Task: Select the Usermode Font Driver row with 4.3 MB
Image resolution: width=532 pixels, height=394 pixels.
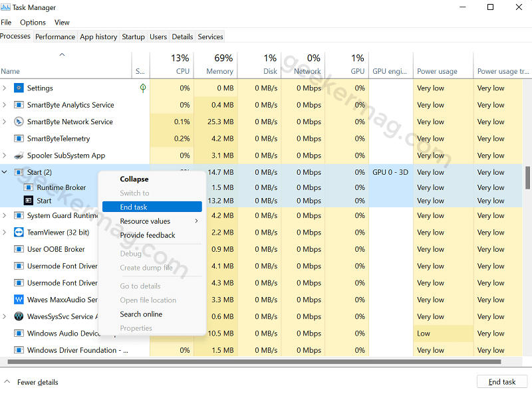Action: [261, 283]
